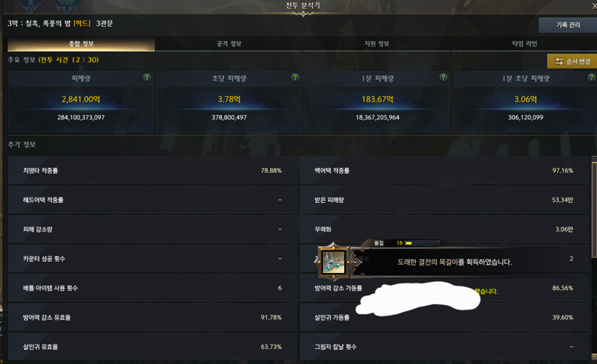Switch to the 공격 정보 tab
This screenshot has width=597, height=364.
tap(229, 44)
